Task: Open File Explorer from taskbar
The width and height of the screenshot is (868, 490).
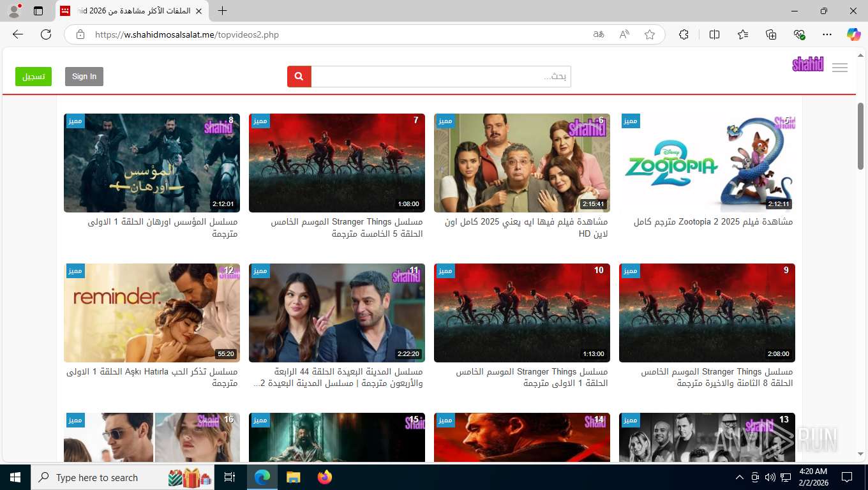Action: (x=293, y=477)
